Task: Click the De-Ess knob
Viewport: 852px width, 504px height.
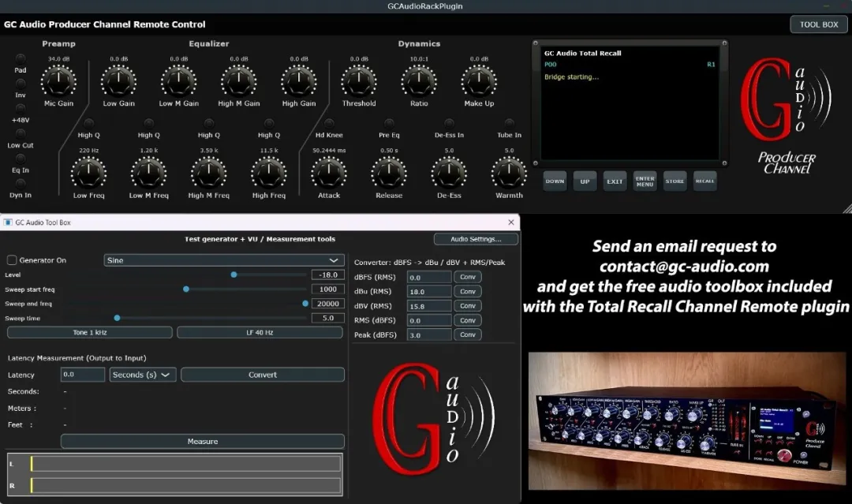Action: coord(449,173)
